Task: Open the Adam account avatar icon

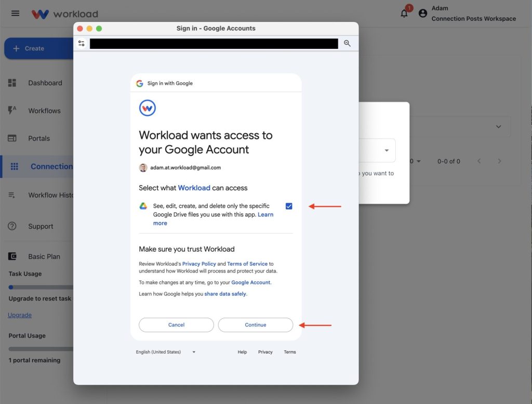Action: pos(423,13)
